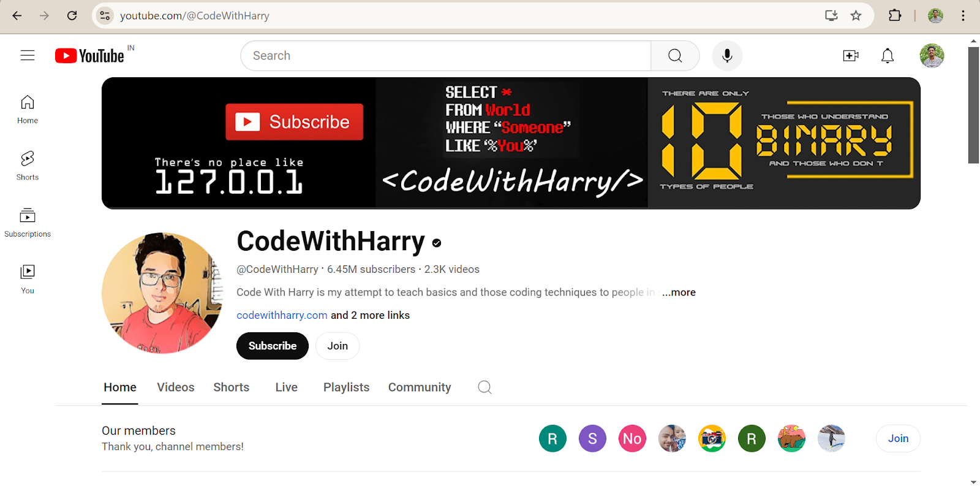Screen dimensions: 980x488
Task: Switch to the Live tab
Action: [x=287, y=387]
